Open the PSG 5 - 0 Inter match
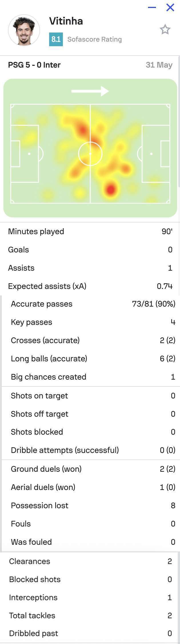180x644 pixels. click(34, 65)
